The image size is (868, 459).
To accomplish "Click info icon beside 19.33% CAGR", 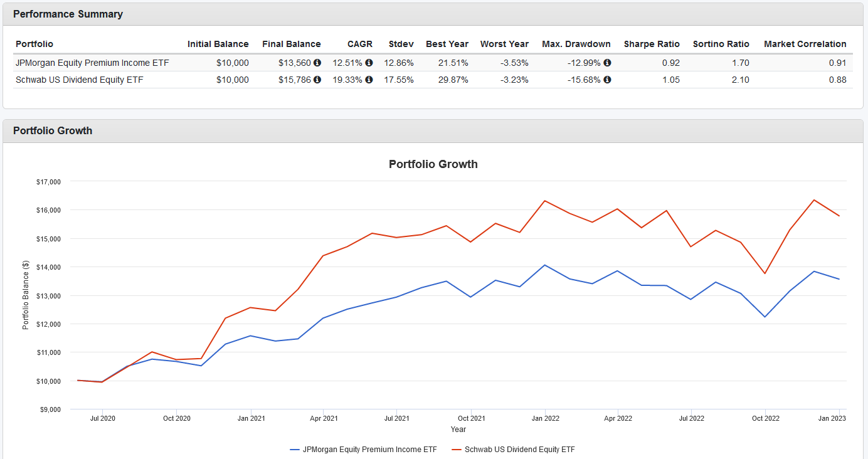I will click(x=369, y=80).
